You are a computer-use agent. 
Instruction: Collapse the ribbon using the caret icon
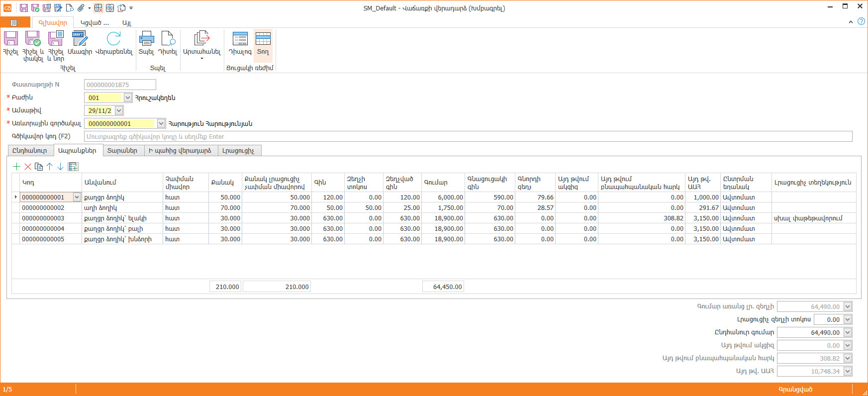(x=851, y=22)
